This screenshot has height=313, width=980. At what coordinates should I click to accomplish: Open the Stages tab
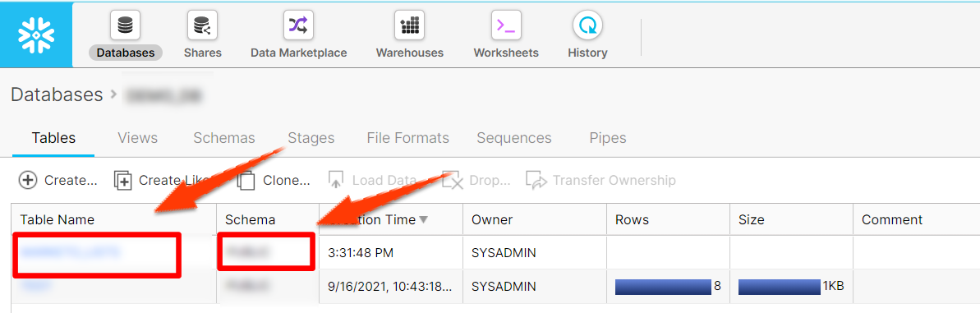pyautogui.click(x=311, y=138)
